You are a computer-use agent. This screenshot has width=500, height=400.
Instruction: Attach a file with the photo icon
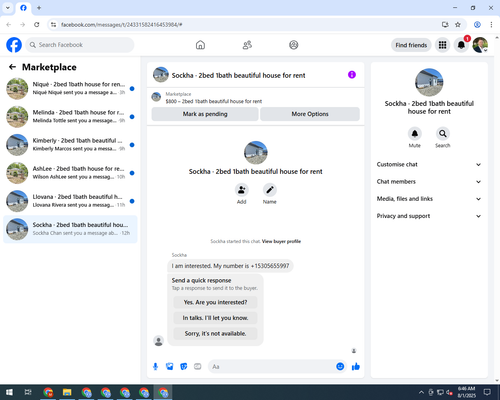click(170, 367)
